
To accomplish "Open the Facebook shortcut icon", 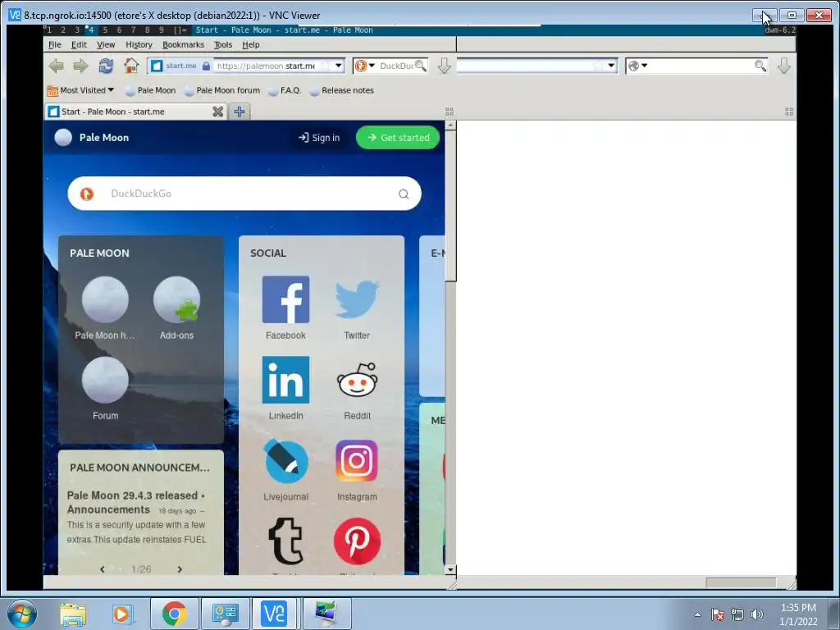I will (285, 299).
